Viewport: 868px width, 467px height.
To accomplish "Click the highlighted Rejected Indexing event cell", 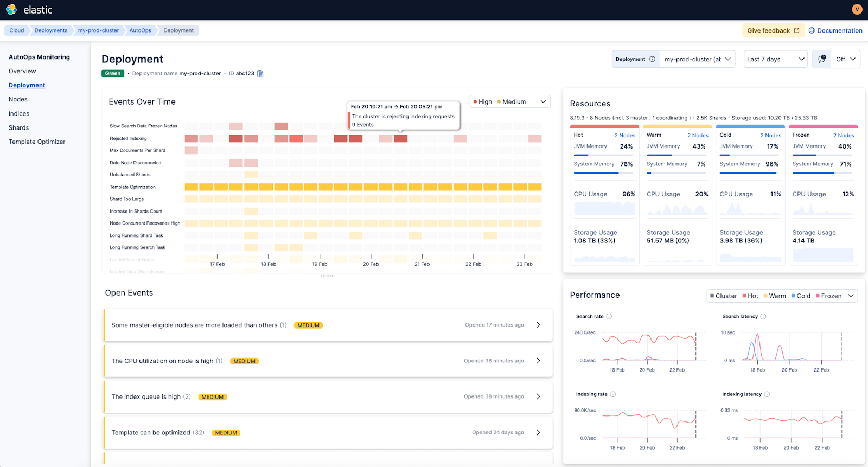I will point(400,139).
